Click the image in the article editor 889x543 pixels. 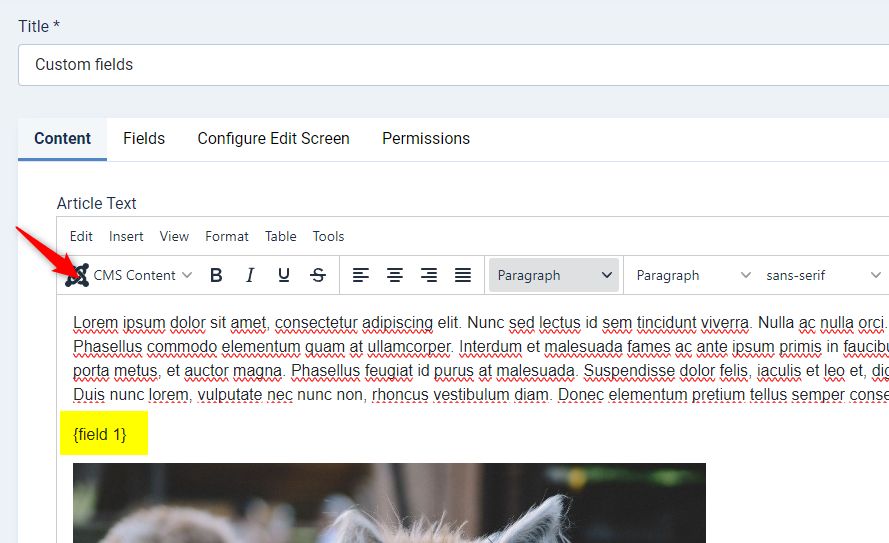pos(390,503)
